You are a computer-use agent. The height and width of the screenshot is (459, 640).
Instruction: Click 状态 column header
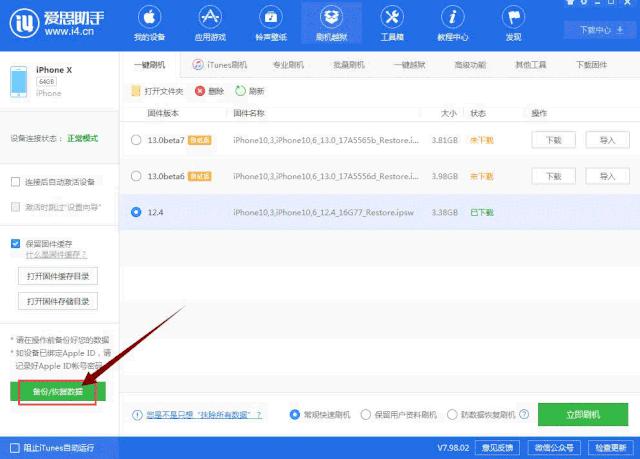pos(478,113)
